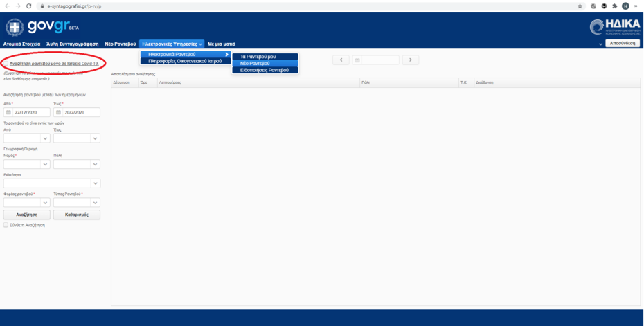Click the Διεύθυνση column header
This screenshot has width=644, height=326.
[557, 82]
